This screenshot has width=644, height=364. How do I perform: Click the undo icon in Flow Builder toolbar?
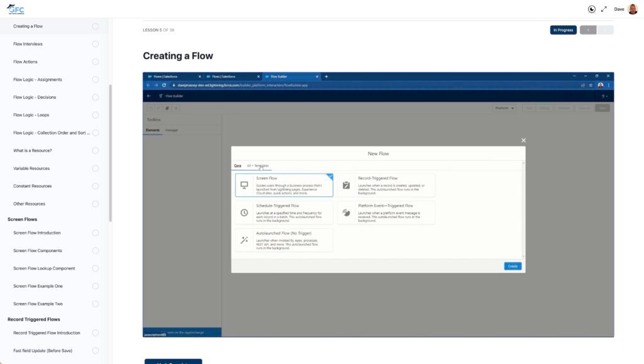[x=151, y=108]
